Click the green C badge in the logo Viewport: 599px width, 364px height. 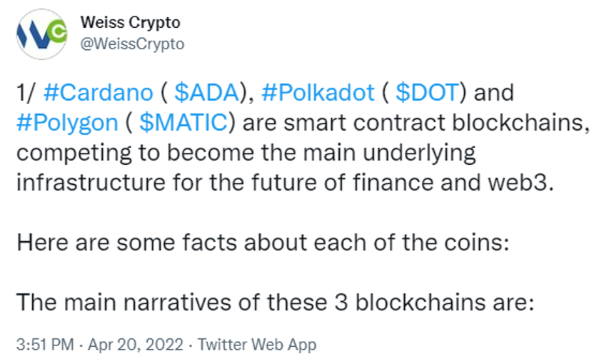click(x=58, y=32)
